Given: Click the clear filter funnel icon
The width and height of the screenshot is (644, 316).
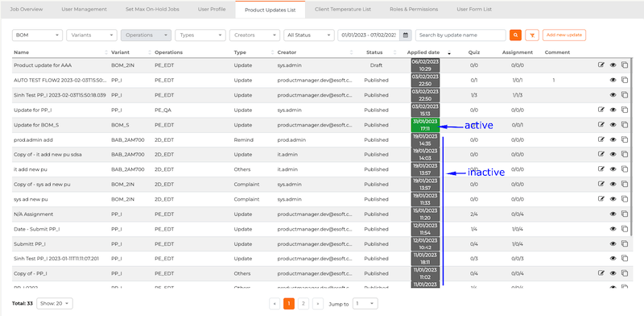Looking at the screenshot, I should (x=532, y=35).
